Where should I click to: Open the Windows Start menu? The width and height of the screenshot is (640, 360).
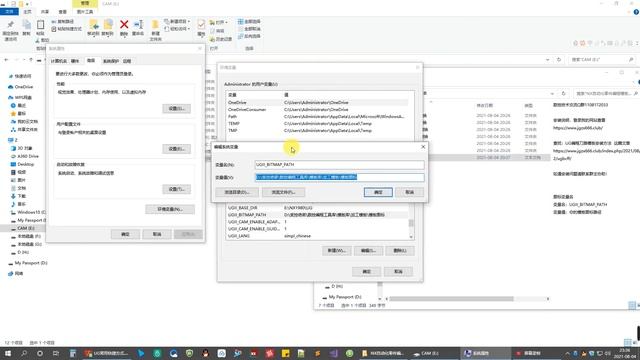(7, 353)
